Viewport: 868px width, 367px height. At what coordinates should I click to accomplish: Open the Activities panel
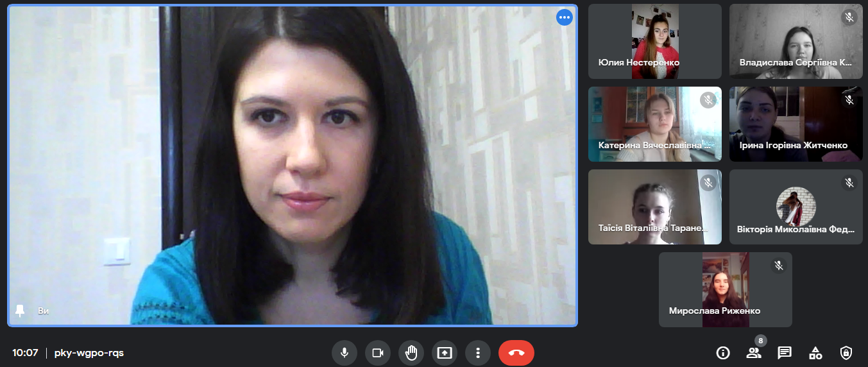tap(815, 353)
